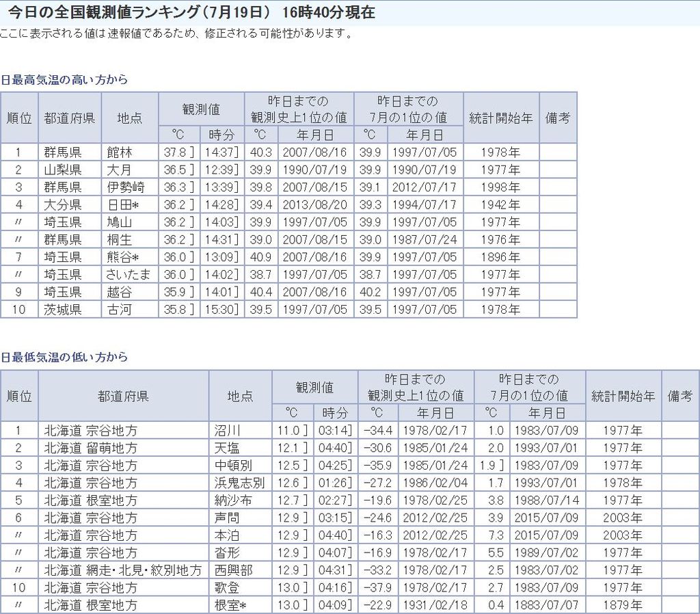Click the 日田* station entry

point(123,204)
